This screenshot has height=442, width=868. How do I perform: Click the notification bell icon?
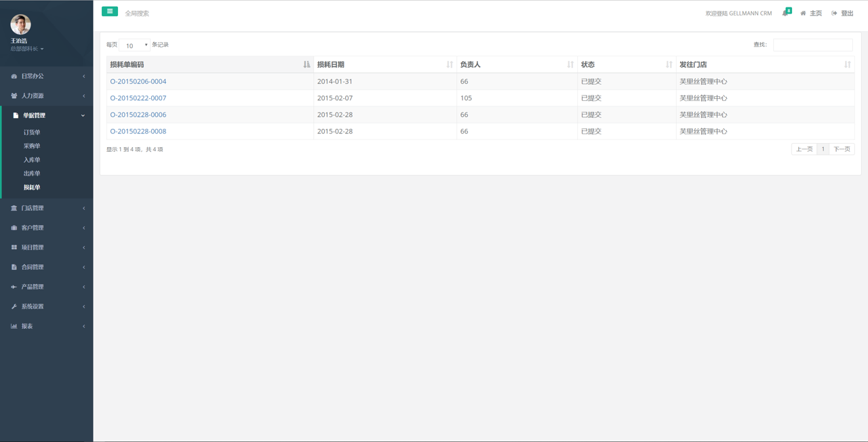(785, 13)
